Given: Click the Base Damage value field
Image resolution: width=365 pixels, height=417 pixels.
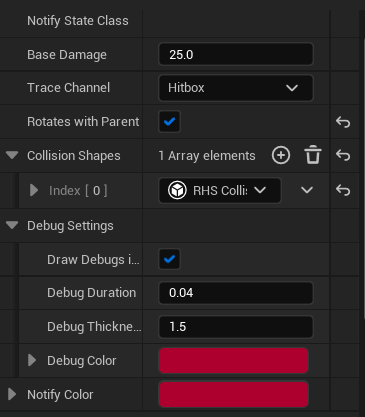Looking at the screenshot, I should point(236,54).
